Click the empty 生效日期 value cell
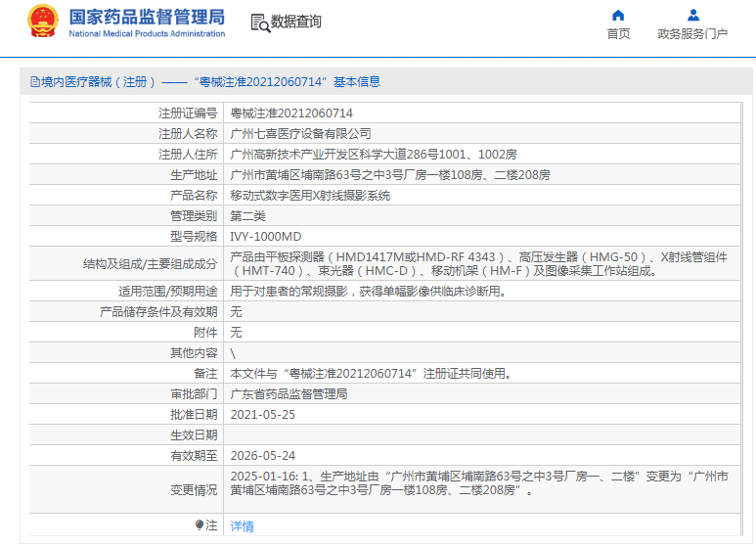The height and width of the screenshot is (547, 756). (x=481, y=435)
